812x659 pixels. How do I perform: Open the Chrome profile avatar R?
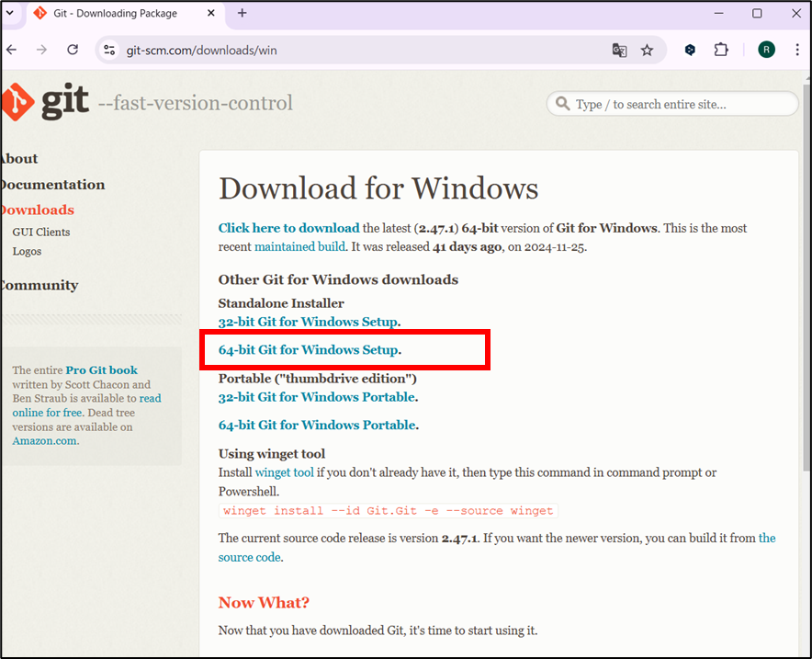click(766, 50)
